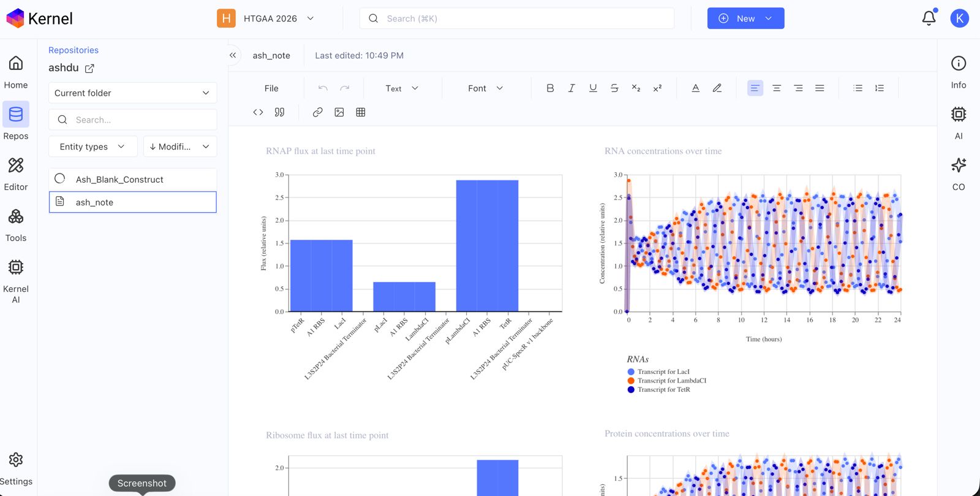The image size is (980, 496).
Task: Select left text alignment
Action: [x=755, y=88]
